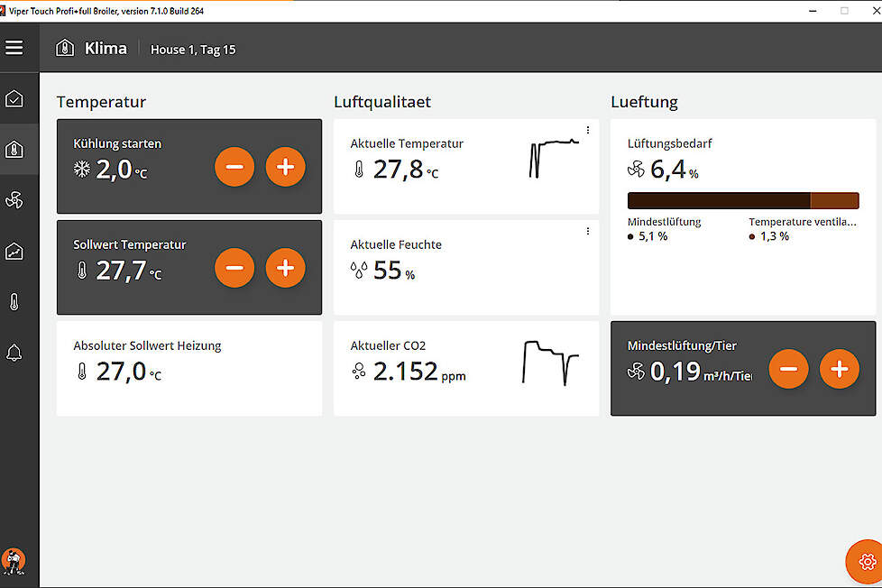882x588 pixels.
Task: Open the ventilation fan sidebar icon
Action: 14,199
